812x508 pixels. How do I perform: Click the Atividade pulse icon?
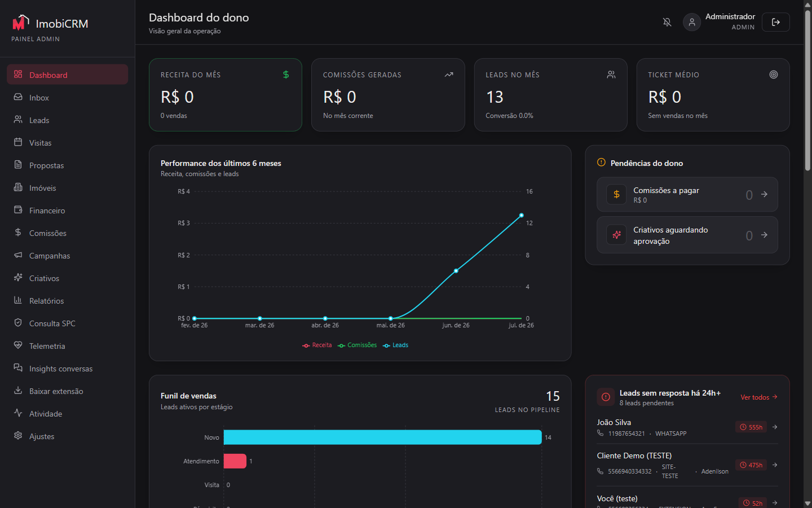click(18, 413)
